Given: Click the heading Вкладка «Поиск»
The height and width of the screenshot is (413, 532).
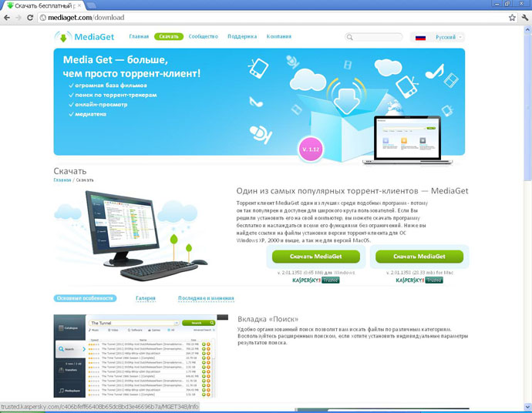Looking at the screenshot, I should [268, 319].
